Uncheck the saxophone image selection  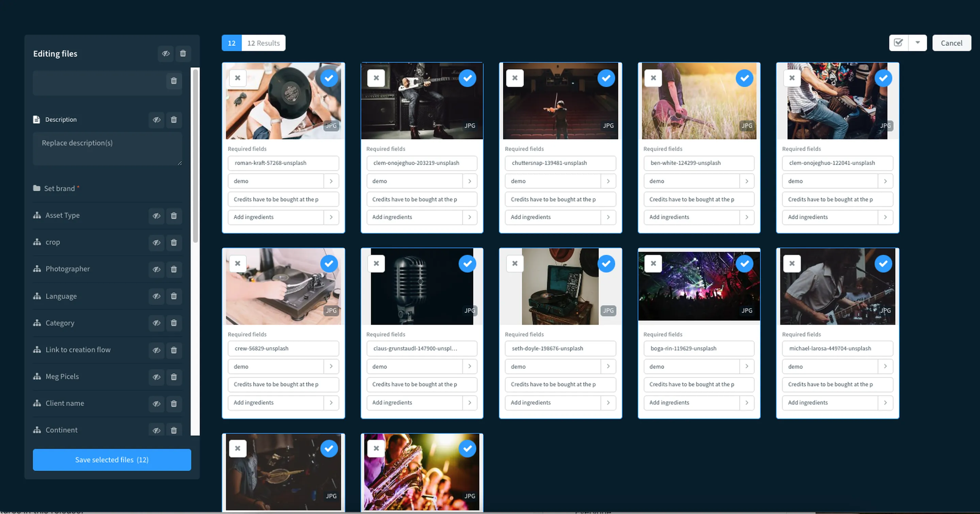tap(468, 449)
